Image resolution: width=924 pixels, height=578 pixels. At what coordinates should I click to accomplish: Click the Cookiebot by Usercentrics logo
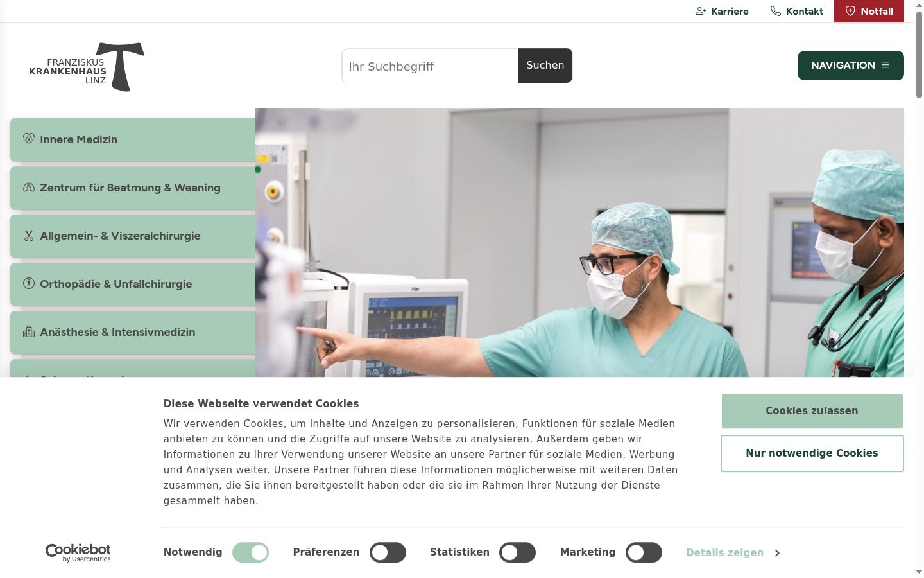click(x=78, y=552)
